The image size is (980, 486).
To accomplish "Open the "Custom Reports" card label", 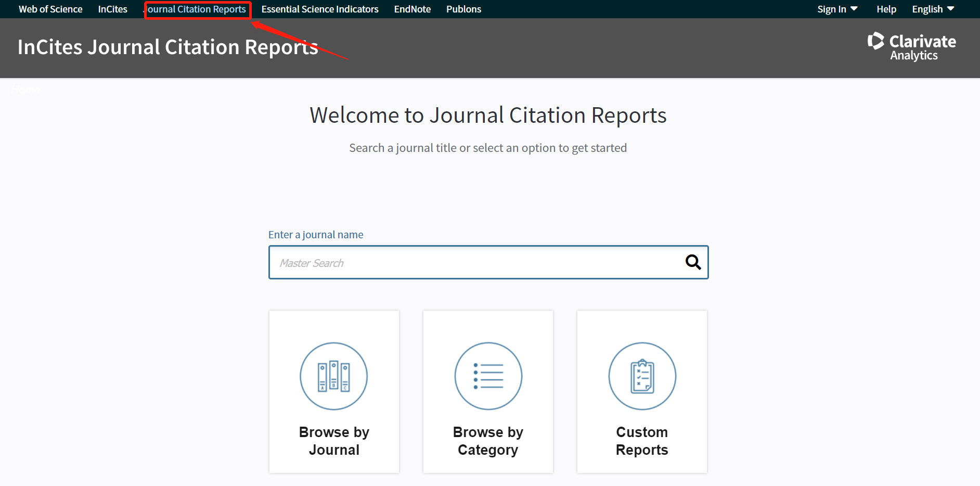I will [642, 441].
